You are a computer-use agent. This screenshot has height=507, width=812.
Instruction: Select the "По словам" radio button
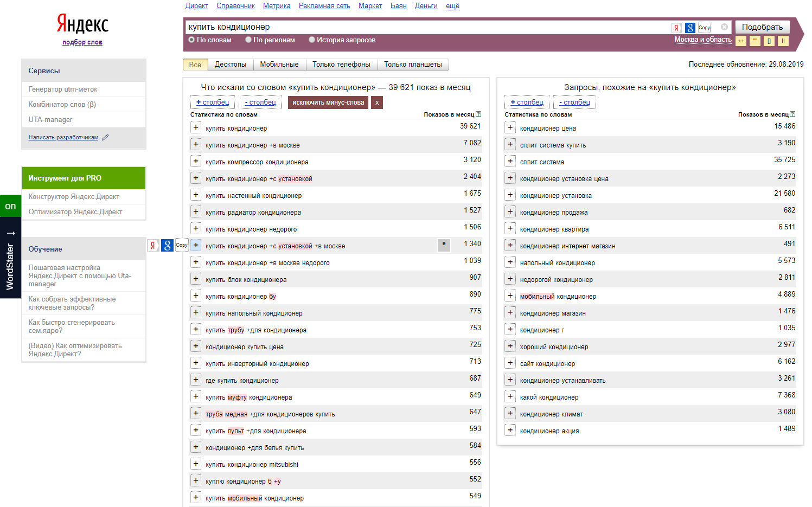pyautogui.click(x=191, y=40)
